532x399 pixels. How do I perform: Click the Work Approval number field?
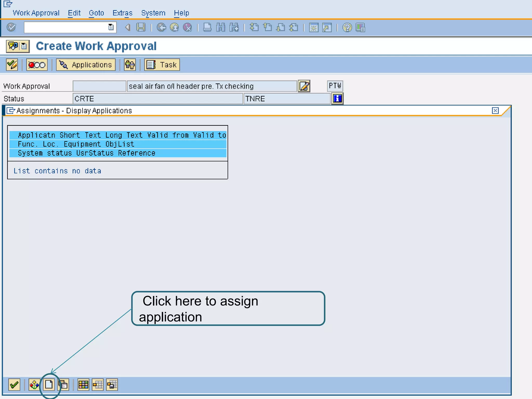coord(99,86)
